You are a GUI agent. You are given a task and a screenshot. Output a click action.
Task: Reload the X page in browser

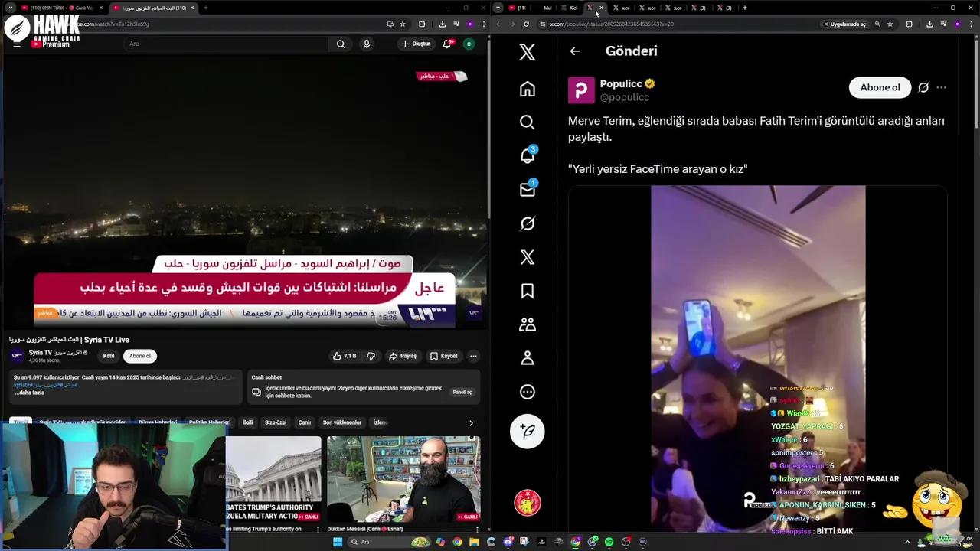pos(526,24)
